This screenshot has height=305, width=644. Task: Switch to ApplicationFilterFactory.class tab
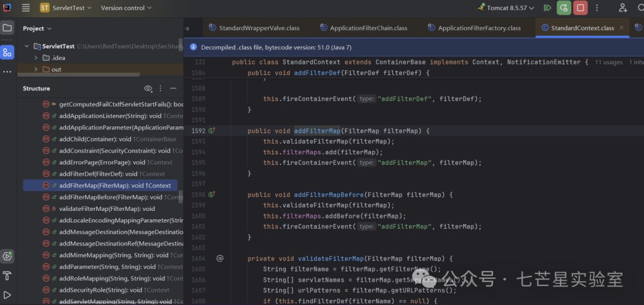(x=474, y=28)
